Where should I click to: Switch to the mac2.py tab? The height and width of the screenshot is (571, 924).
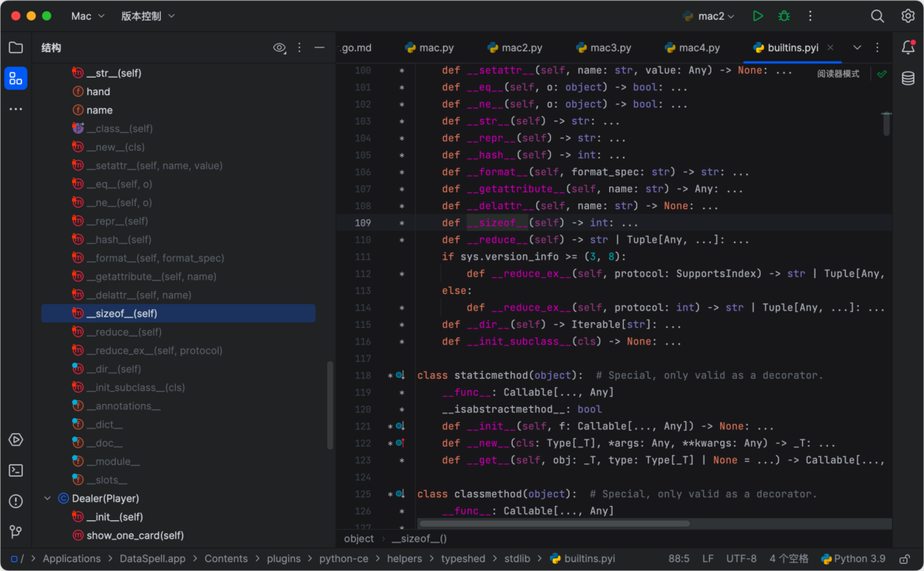pos(515,48)
